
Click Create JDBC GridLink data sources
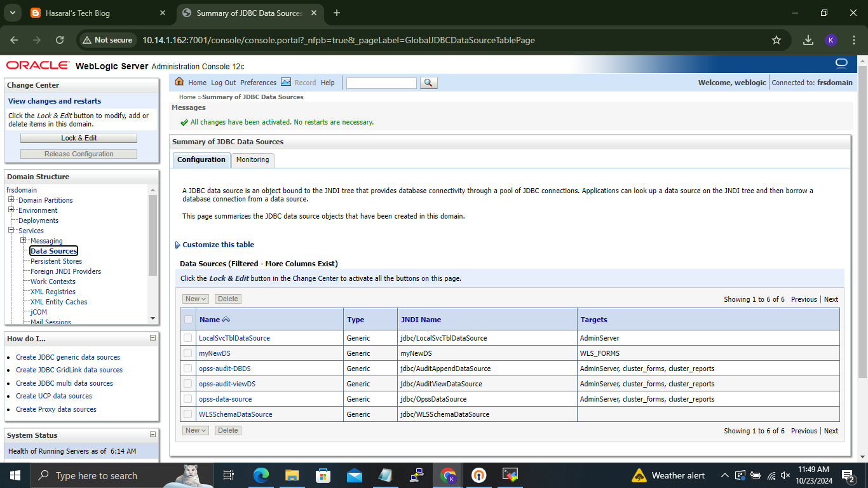[69, 370]
